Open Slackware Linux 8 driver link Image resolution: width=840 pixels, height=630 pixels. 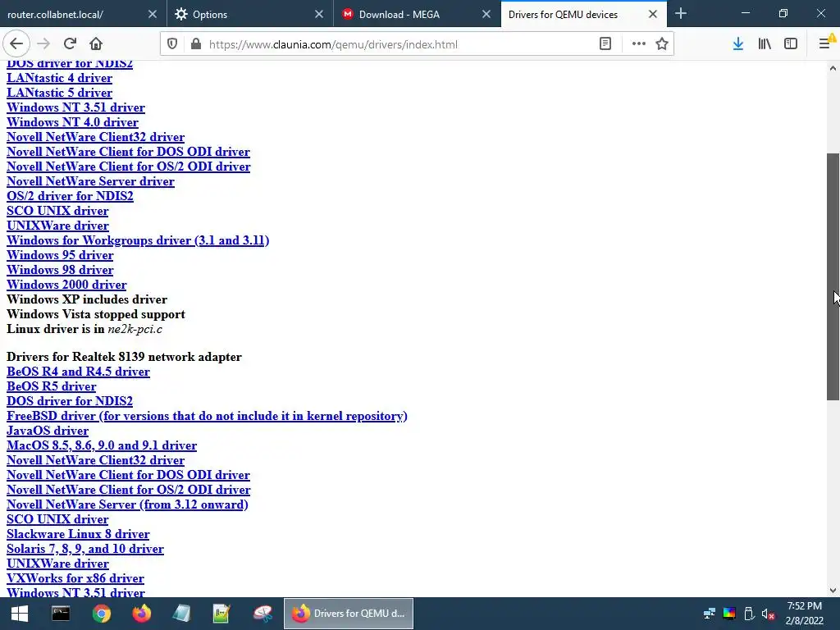78,534
